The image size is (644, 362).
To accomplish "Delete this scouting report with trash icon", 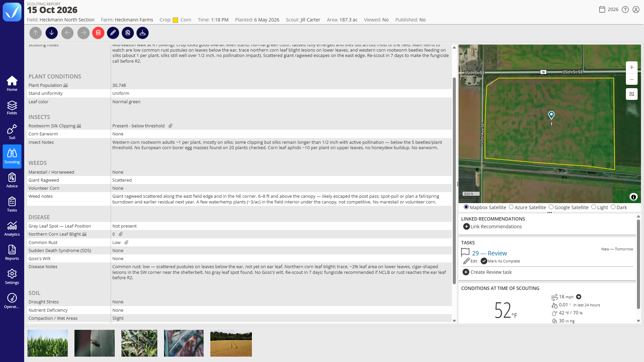I will pos(98,33).
